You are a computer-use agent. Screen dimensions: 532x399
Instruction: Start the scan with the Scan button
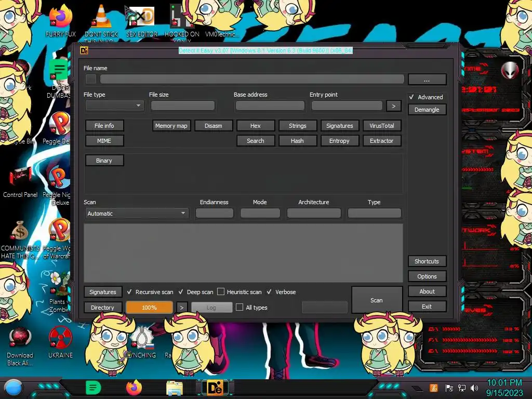pos(377,300)
